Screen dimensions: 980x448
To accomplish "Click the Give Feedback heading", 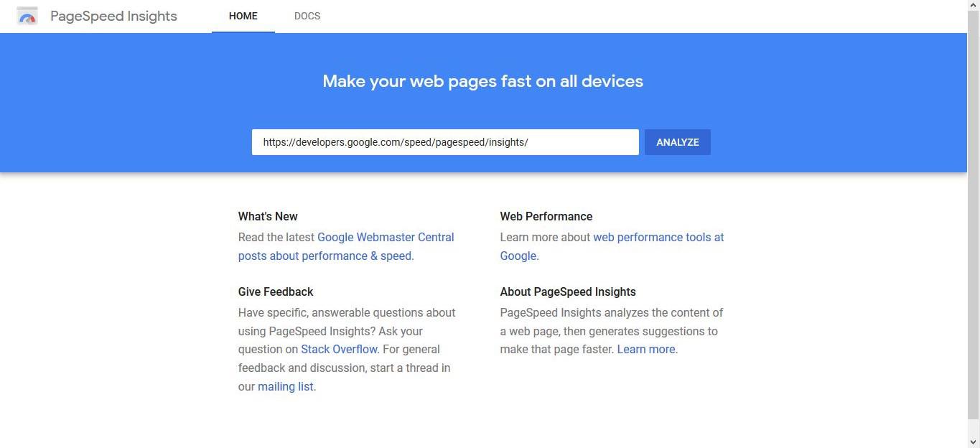I will click(276, 292).
